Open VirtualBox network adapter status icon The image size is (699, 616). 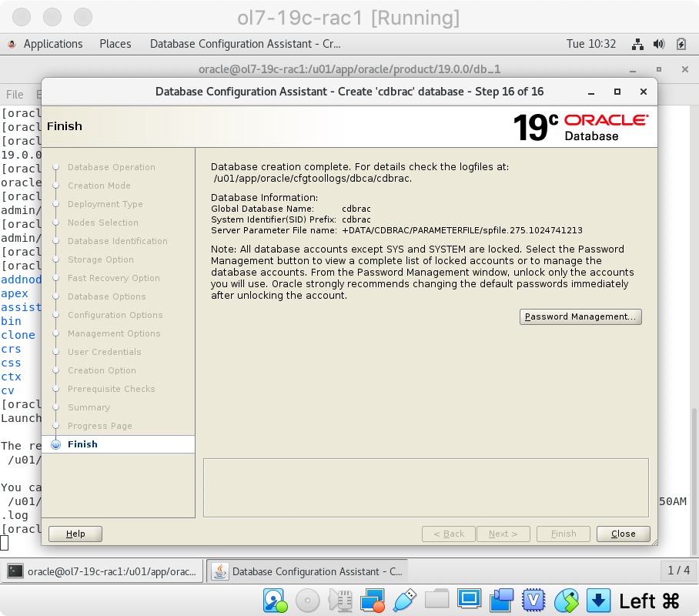point(373,601)
